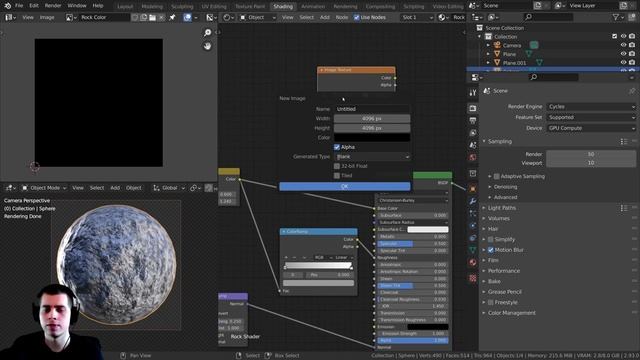Click the white Subsurface Color swatch

pyautogui.click(x=428, y=229)
